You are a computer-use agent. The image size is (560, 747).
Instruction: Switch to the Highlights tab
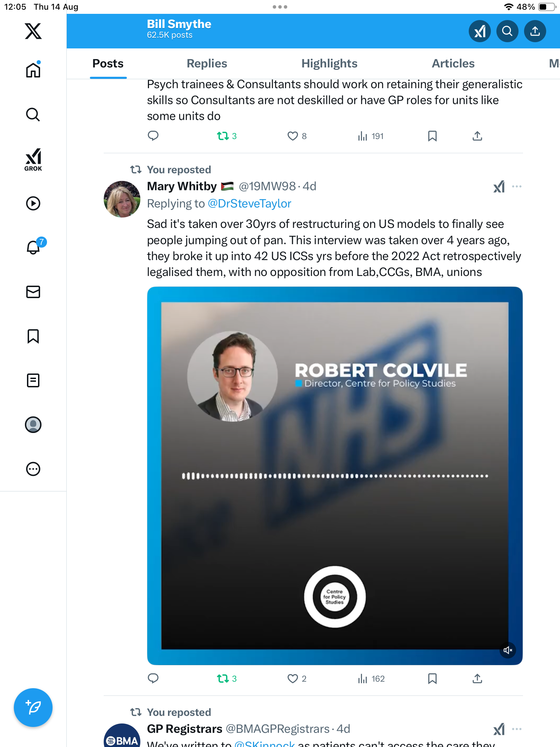(329, 64)
